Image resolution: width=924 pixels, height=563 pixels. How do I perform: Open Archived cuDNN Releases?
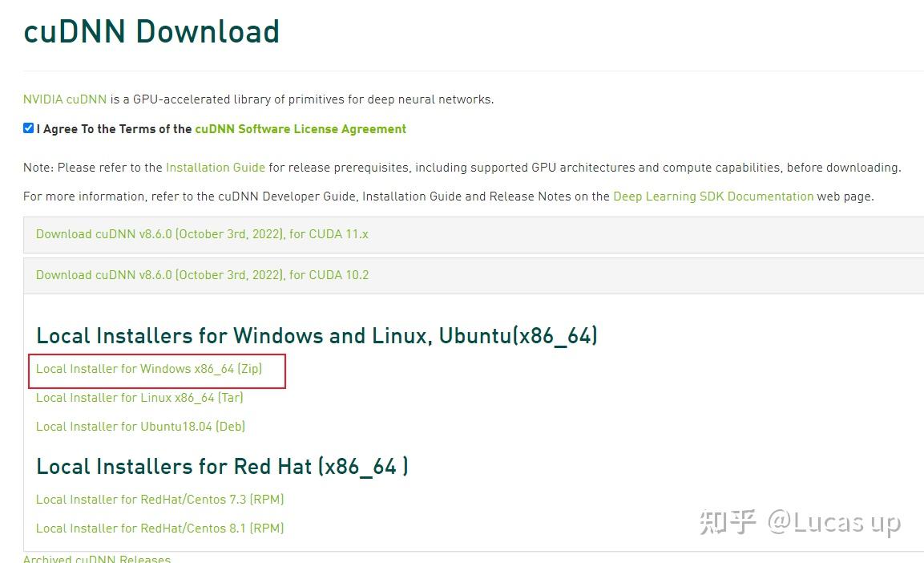[x=96, y=557]
